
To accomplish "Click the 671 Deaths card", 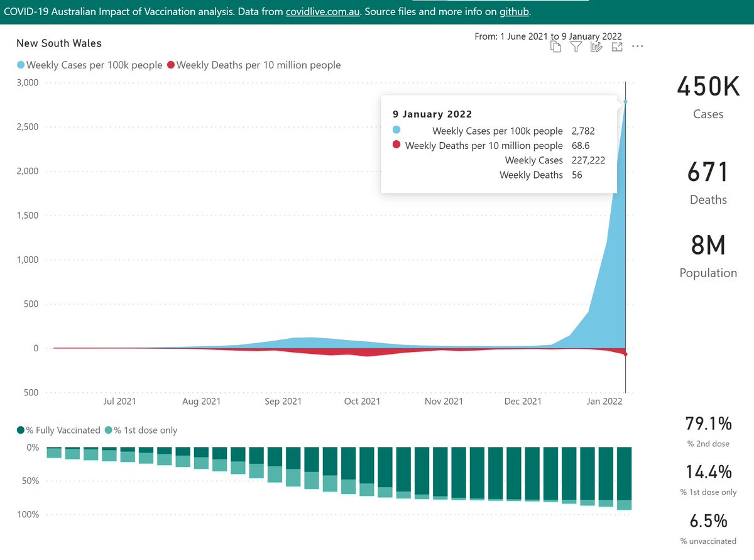I will pyautogui.click(x=708, y=182).
